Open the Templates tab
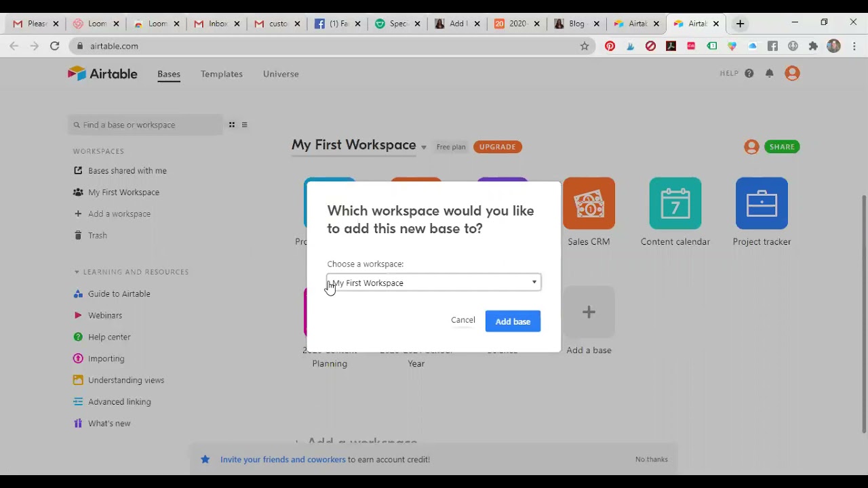The width and height of the screenshot is (868, 488). point(222,74)
